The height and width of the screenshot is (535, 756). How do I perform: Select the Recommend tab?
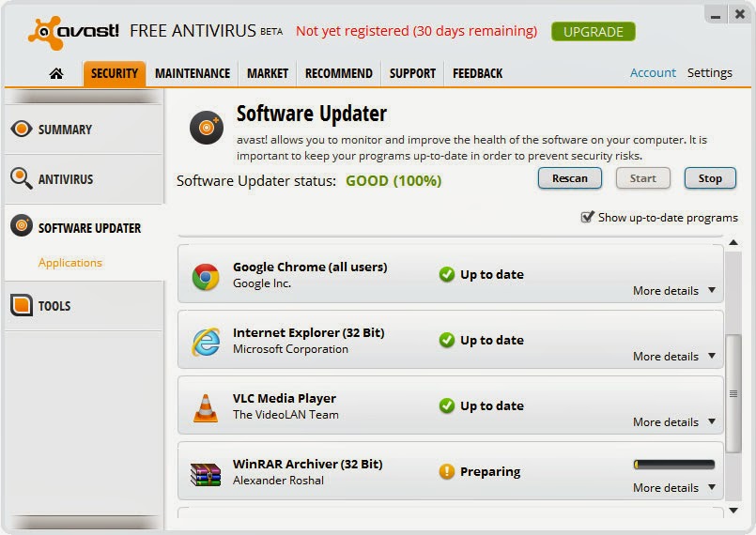point(339,73)
